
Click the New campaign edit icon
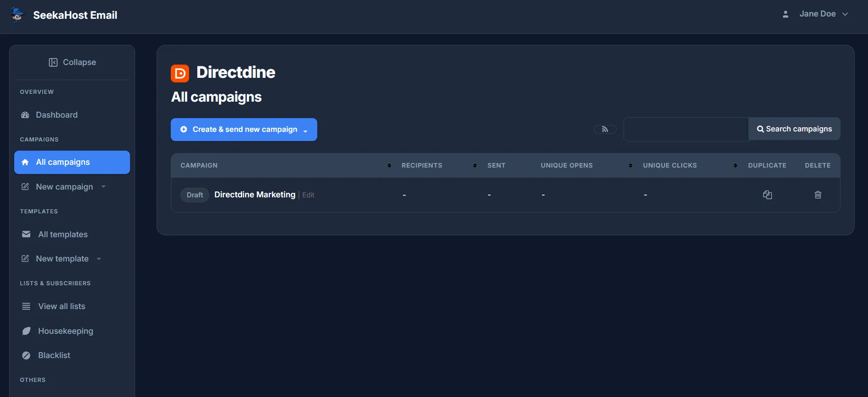[25, 187]
